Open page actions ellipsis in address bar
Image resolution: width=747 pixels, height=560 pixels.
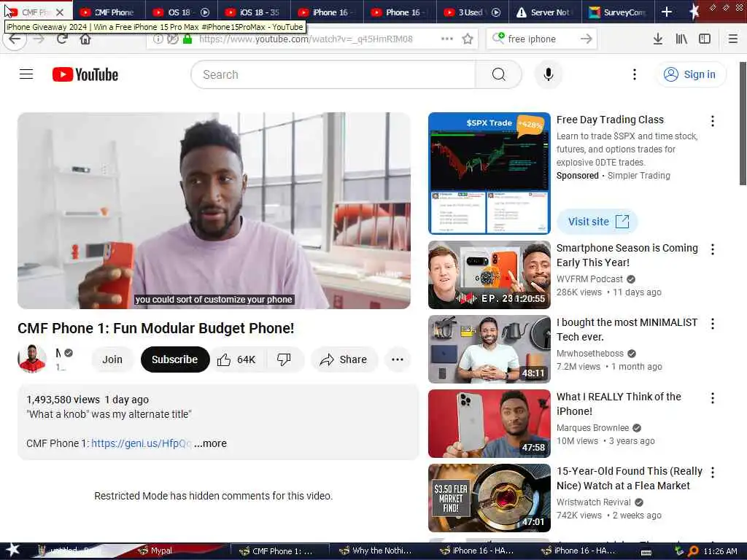pyautogui.click(x=447, y=39)
